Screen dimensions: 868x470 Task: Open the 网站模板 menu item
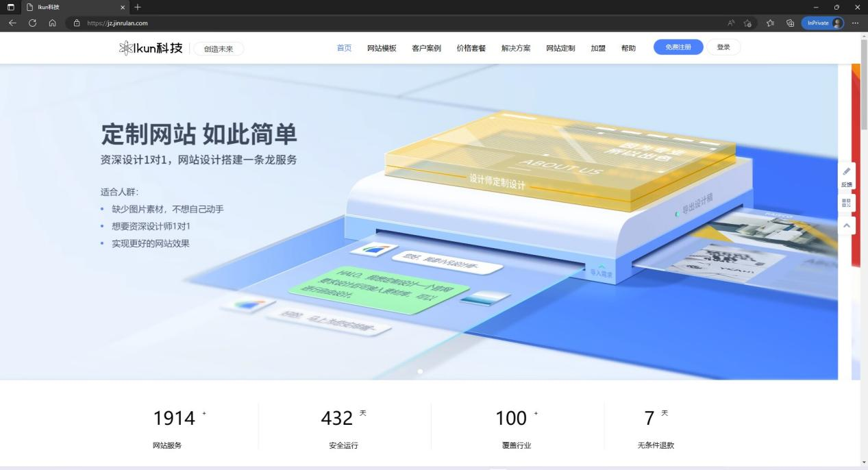click(382, 48)
